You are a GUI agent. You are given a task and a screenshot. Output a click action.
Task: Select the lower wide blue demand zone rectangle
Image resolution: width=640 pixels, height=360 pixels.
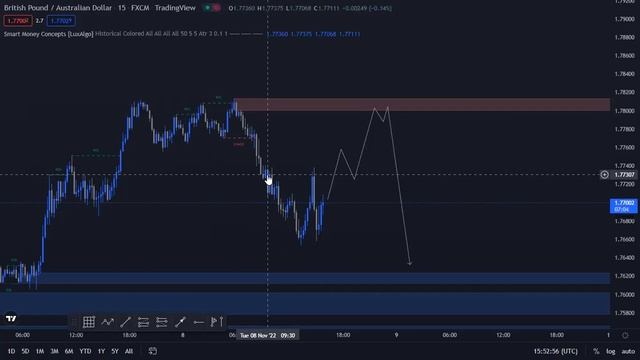(x=305, y=303)
